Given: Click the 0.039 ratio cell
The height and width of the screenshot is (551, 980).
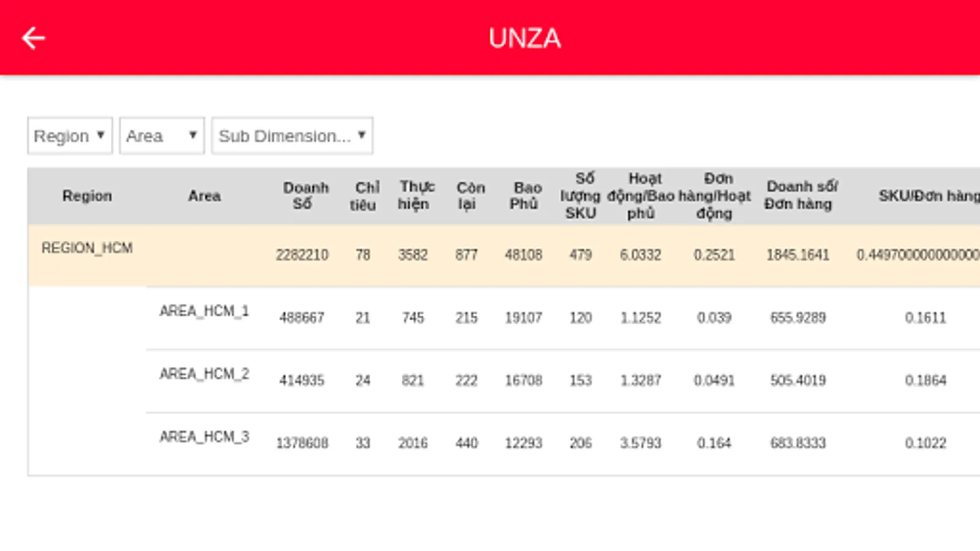Looking at the screenshot, I should (x=714, y=318).
